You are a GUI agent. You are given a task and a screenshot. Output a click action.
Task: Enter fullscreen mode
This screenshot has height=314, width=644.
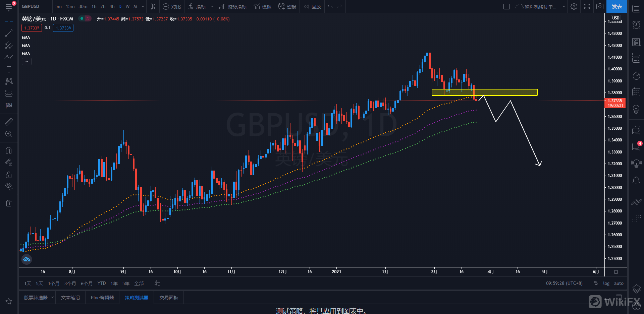pyautogui.click(x=587, y=6)
